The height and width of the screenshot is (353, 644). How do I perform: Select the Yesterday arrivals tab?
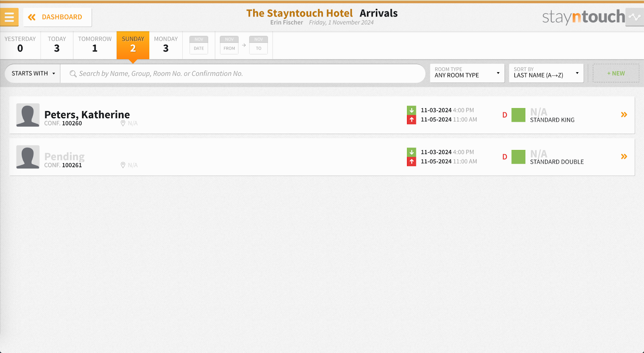[20, 45]
